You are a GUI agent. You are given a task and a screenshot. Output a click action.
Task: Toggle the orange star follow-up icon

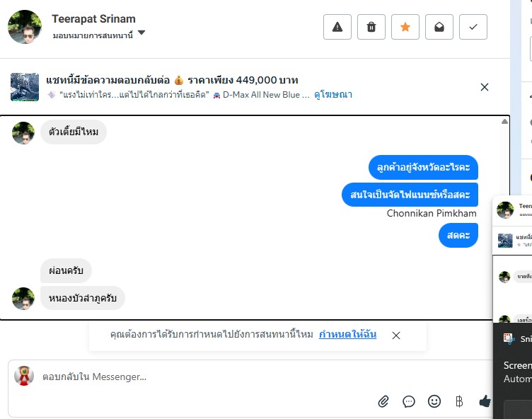point(405,27)
